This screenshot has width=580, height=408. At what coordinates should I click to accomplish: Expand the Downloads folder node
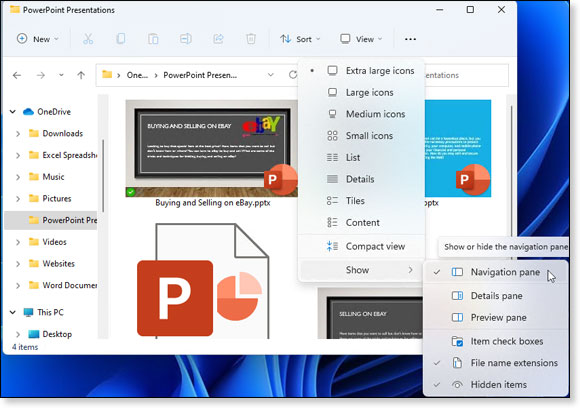(18, 134)
